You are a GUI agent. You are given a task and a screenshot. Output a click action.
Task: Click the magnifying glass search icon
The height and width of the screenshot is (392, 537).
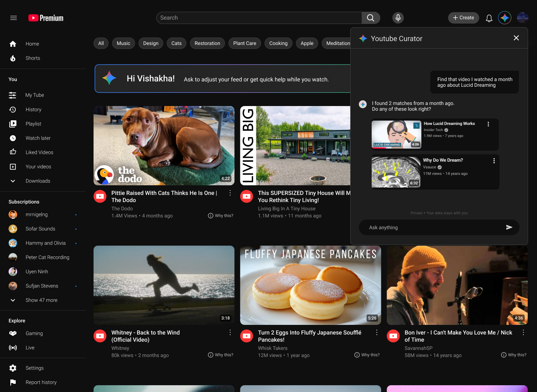(370, 17)
